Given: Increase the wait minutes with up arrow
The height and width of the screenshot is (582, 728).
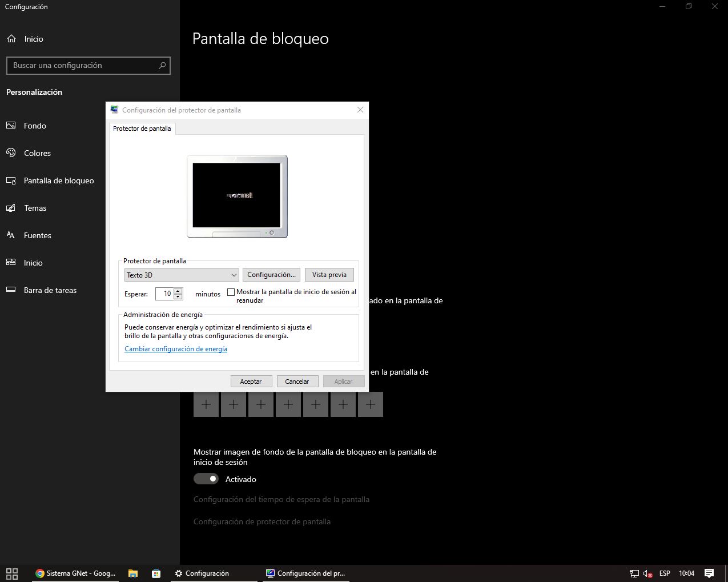Looking at the screenshot, I should (x=178, y=291).
